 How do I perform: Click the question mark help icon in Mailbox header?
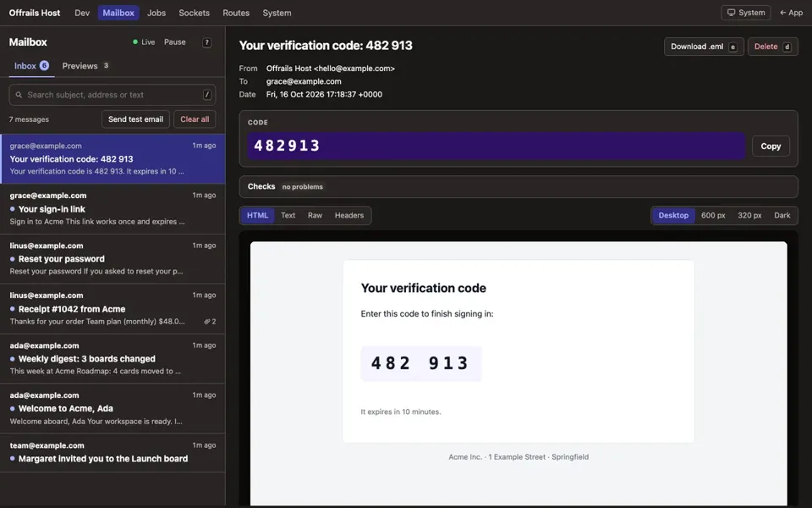pyautogui.click(x=206, y=42)
